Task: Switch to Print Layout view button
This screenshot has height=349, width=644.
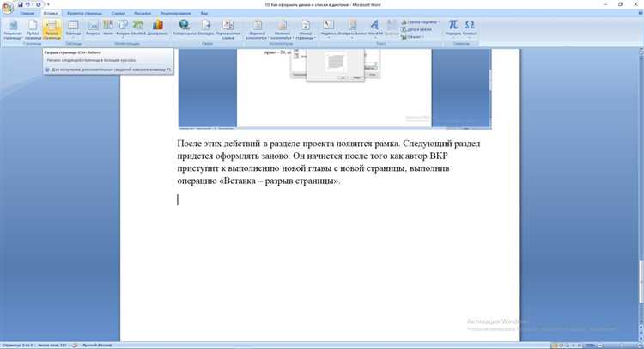Action: (x=554, y=346)
